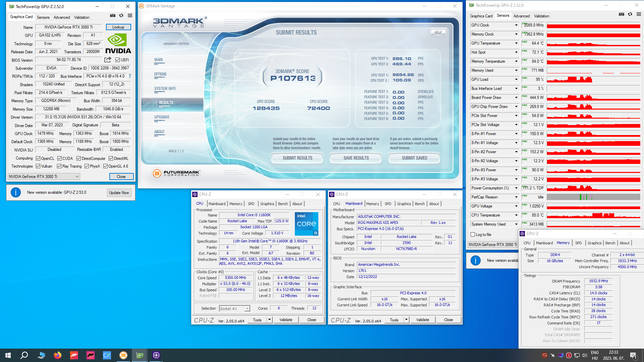Screen dimensions: 644x362
Task: Click Validate in CPU-Z CPU window
Action: (x=286, y=320)
